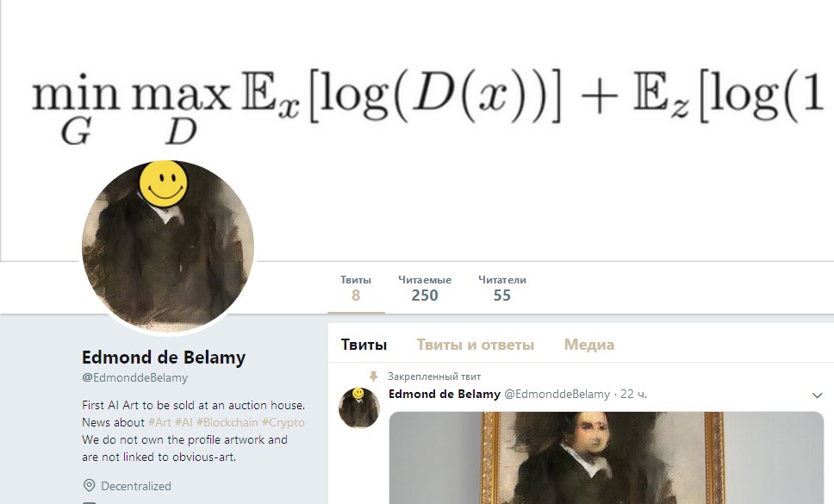The width and height of the screenshot is (834, 504).
Task: Expand the pinned tweet options chevron
Action: pyautogui.click(x=817, y=395)
